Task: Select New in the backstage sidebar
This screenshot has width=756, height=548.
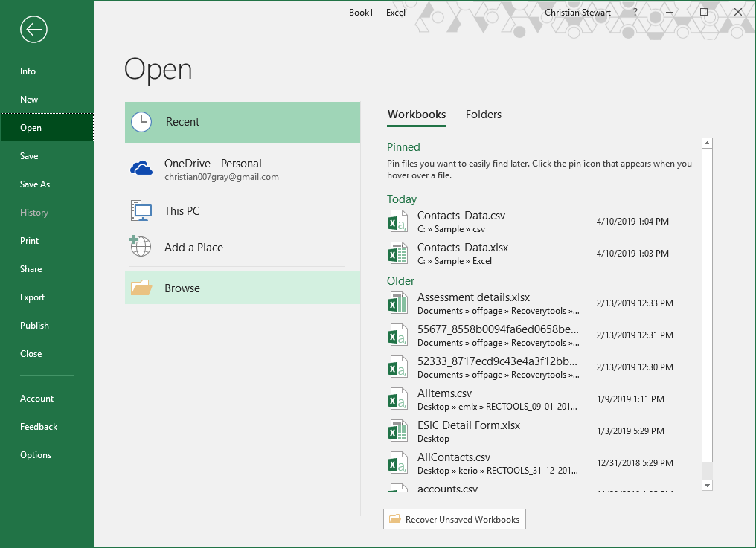Action: (x=47, y=100)
